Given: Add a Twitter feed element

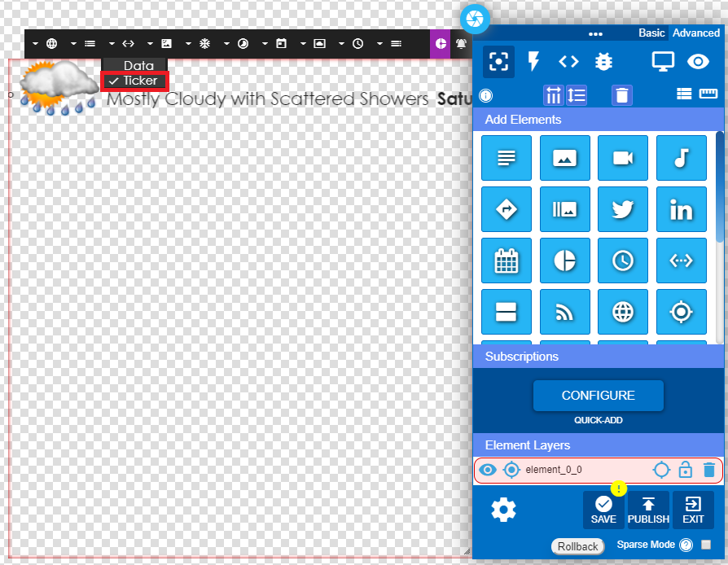Looking at the screenshot, I should [623, 209].
